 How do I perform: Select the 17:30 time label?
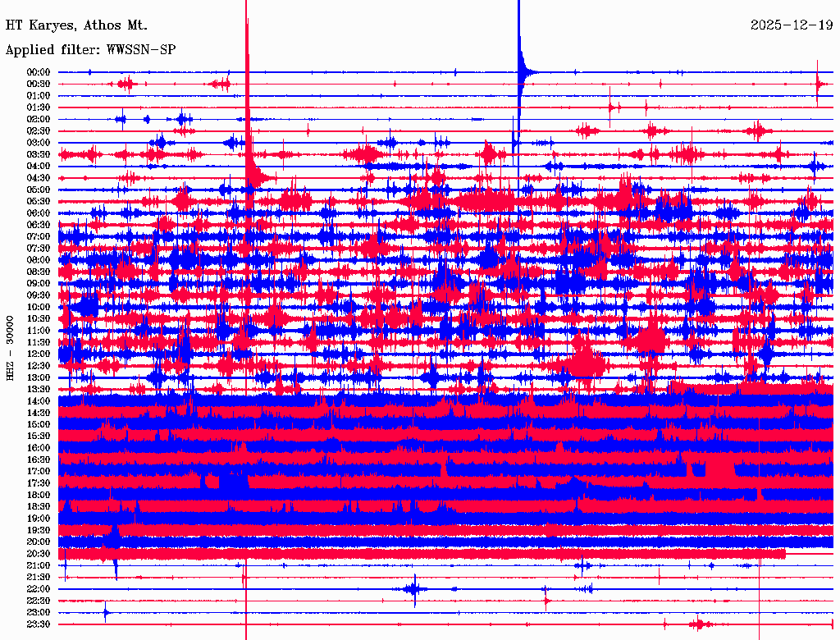[38, 483]
